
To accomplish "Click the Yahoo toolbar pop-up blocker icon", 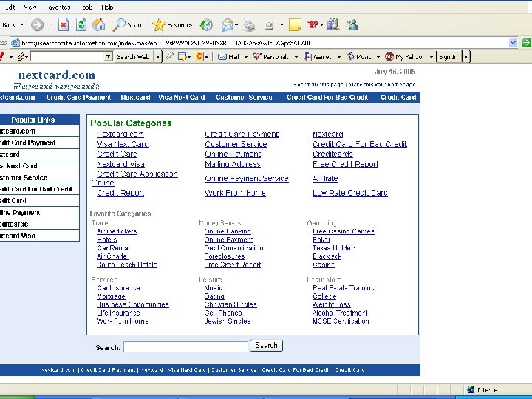I will pyautogui.click(x=183, y=57).
